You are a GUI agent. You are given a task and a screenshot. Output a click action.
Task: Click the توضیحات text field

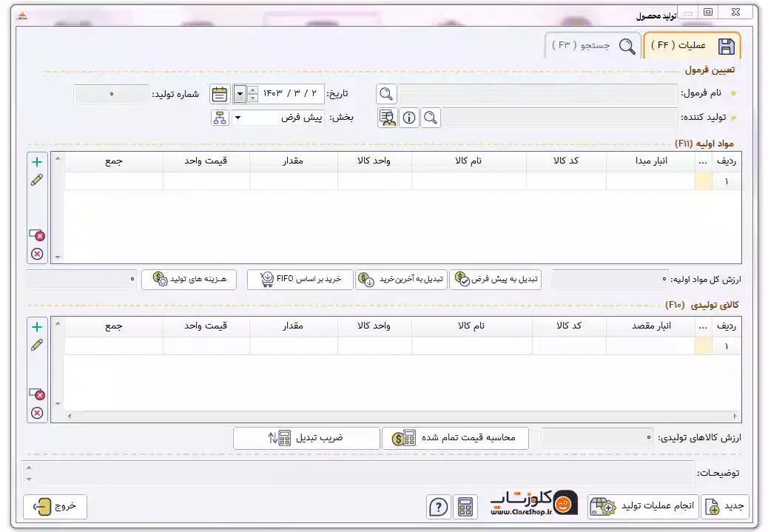pos(357,474)
